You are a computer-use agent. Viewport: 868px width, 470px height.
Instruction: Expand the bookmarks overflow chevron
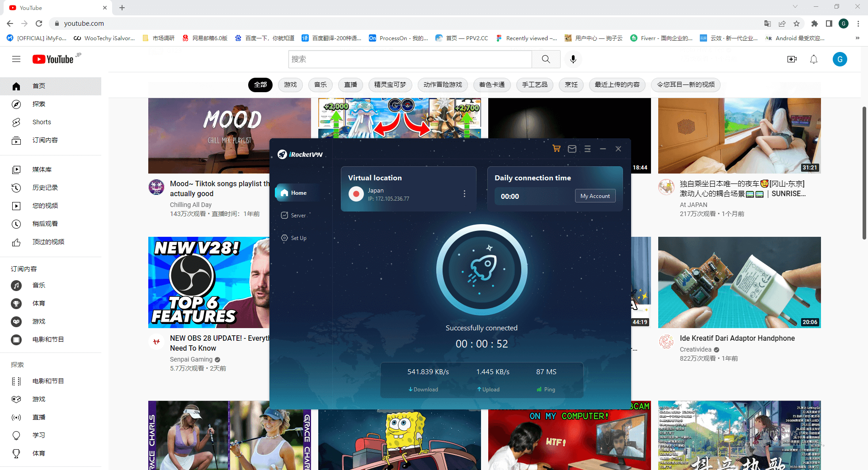pos(858,38)
